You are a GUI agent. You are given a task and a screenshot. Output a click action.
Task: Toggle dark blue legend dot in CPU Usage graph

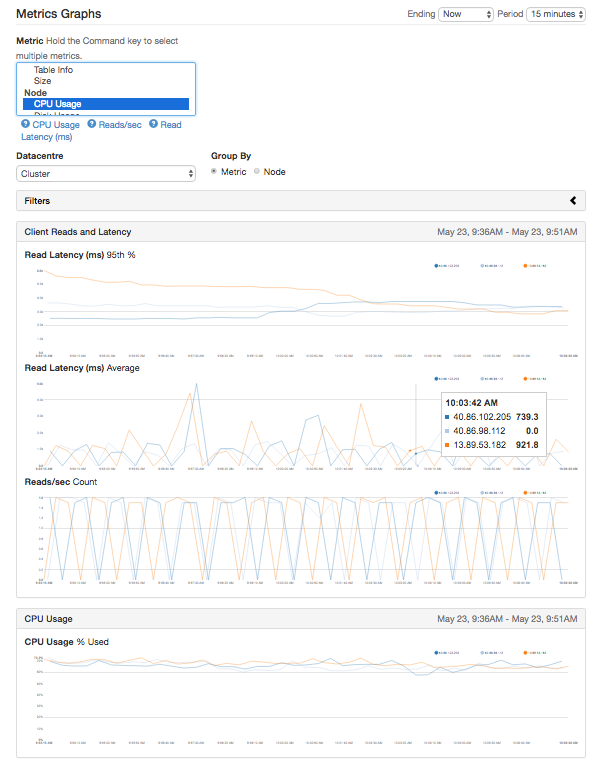(x=436, y=653)
